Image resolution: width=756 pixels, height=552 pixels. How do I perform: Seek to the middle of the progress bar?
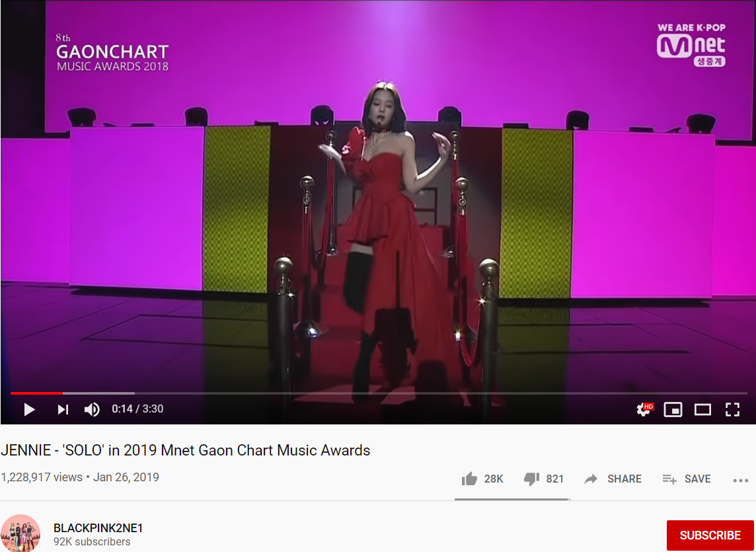coord(379,393)
